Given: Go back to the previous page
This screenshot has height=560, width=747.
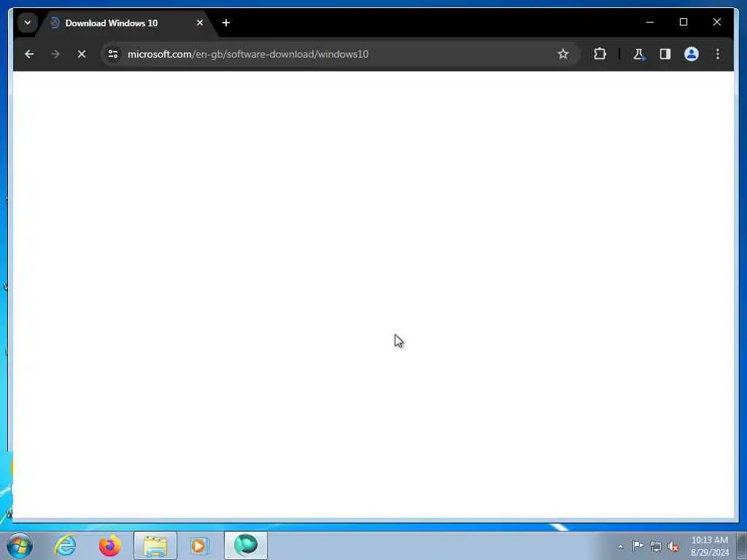Looking at the screenshot, I should (29, 54).
